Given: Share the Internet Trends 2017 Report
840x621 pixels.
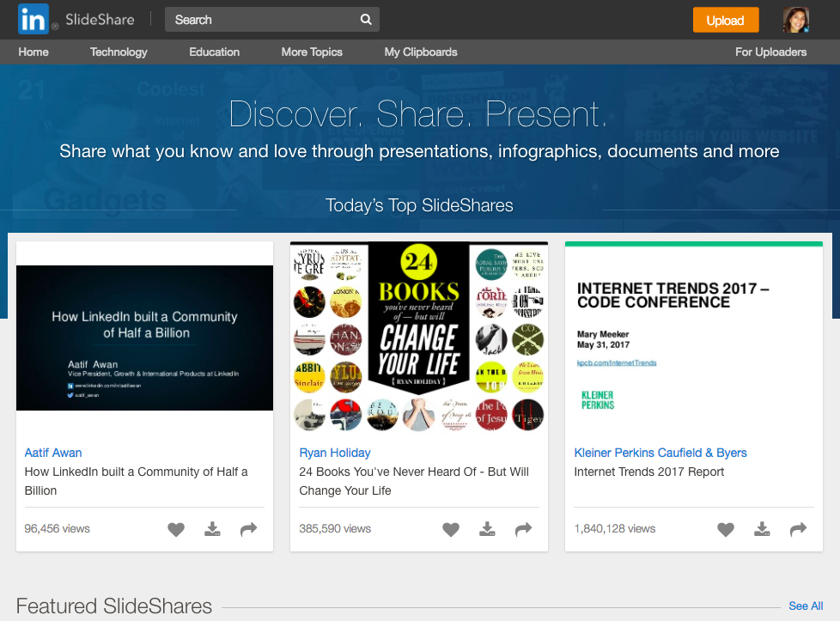Looking at the screenshot, I should click(x=798, y=529).
